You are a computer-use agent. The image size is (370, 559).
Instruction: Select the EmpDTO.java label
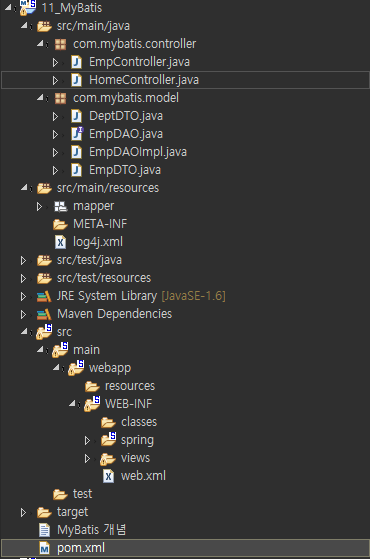pyautogui.click(x=125, y=170)
